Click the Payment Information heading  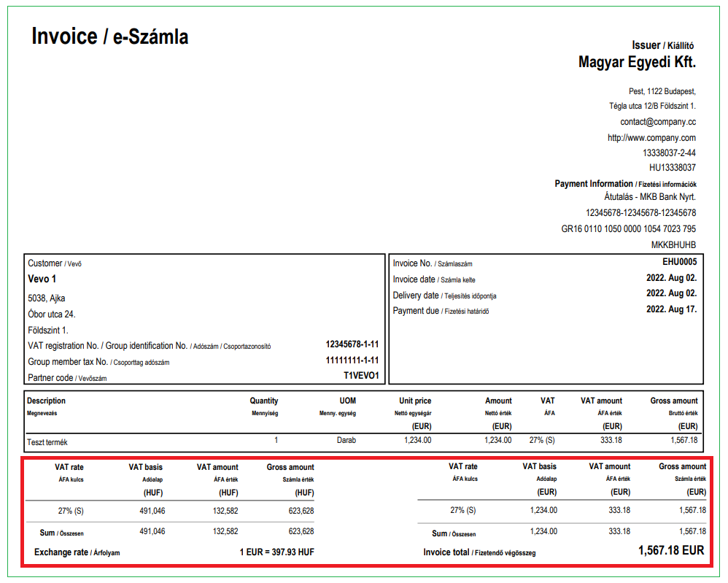tap(625, 184)
